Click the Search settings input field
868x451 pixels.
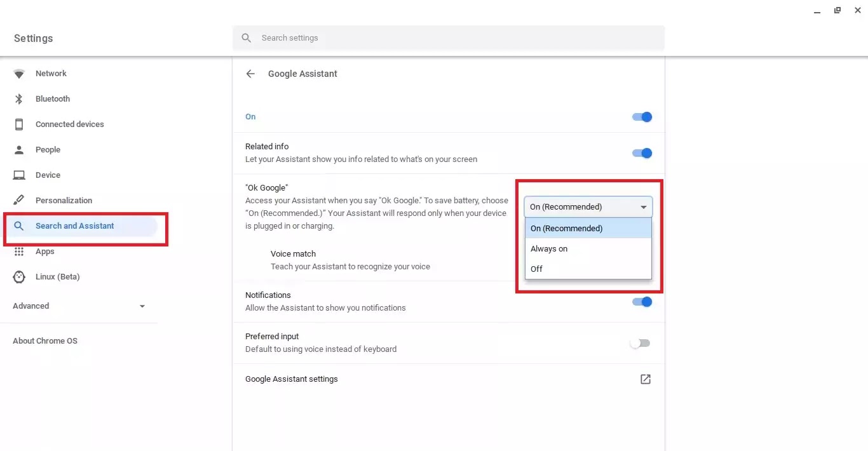coord(449,38)
